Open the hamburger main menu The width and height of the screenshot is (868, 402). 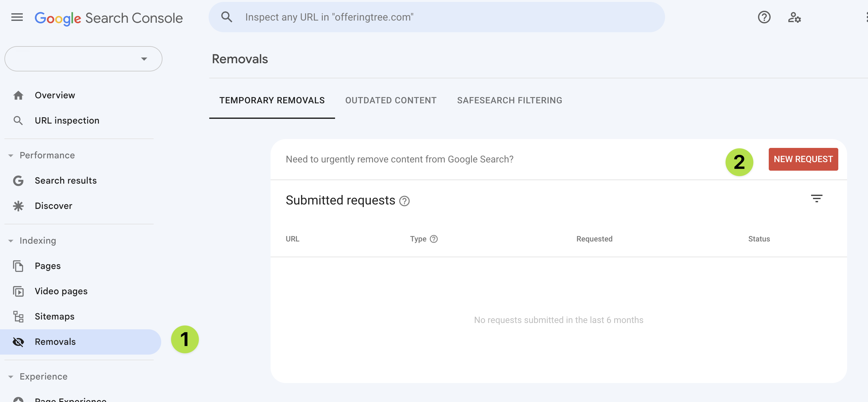(x=17, y=17)
